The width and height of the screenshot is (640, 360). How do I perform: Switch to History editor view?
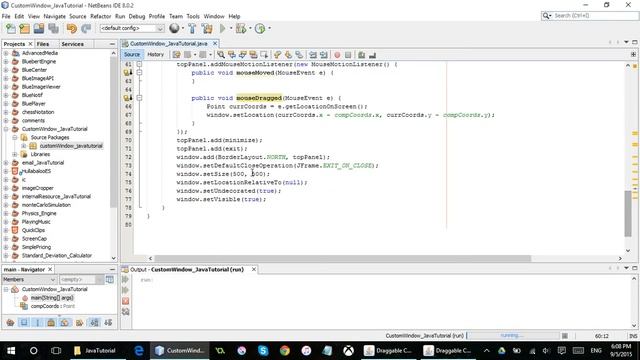click(x=155, y=55)
